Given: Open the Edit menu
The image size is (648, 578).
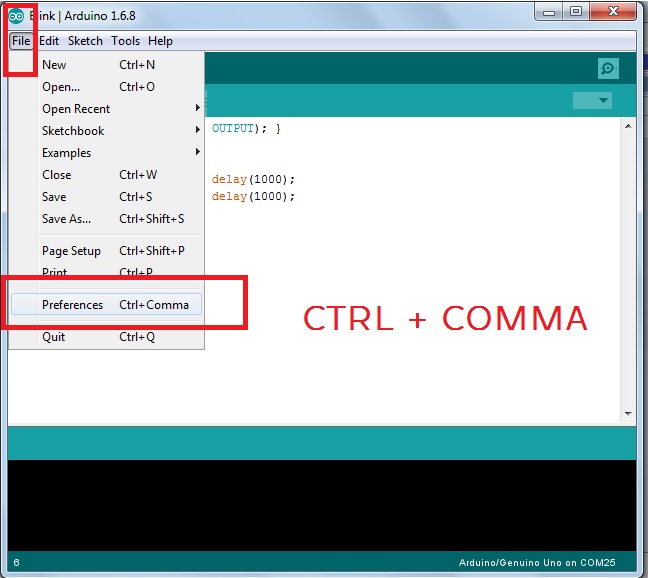Looking at the screenshot, I should 49,41.
